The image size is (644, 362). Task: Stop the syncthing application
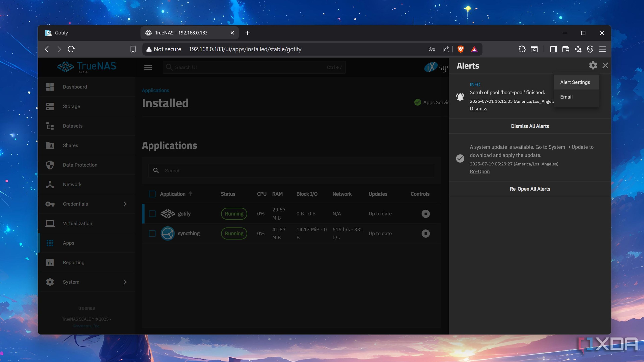click(x=425, y=233)
